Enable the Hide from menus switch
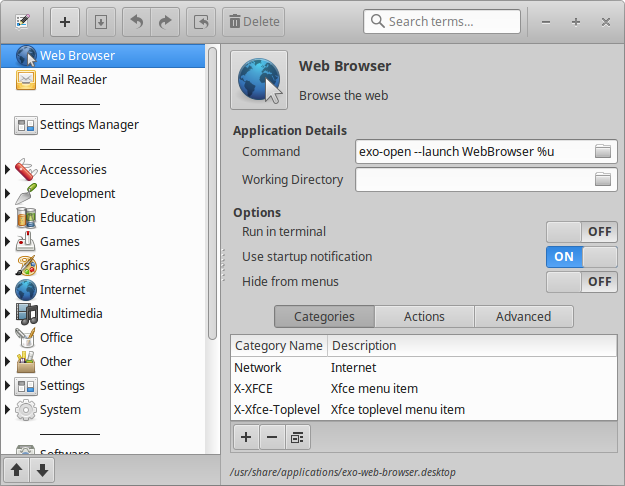The height and width of the screenshot is (486, 625). point(581,282)
